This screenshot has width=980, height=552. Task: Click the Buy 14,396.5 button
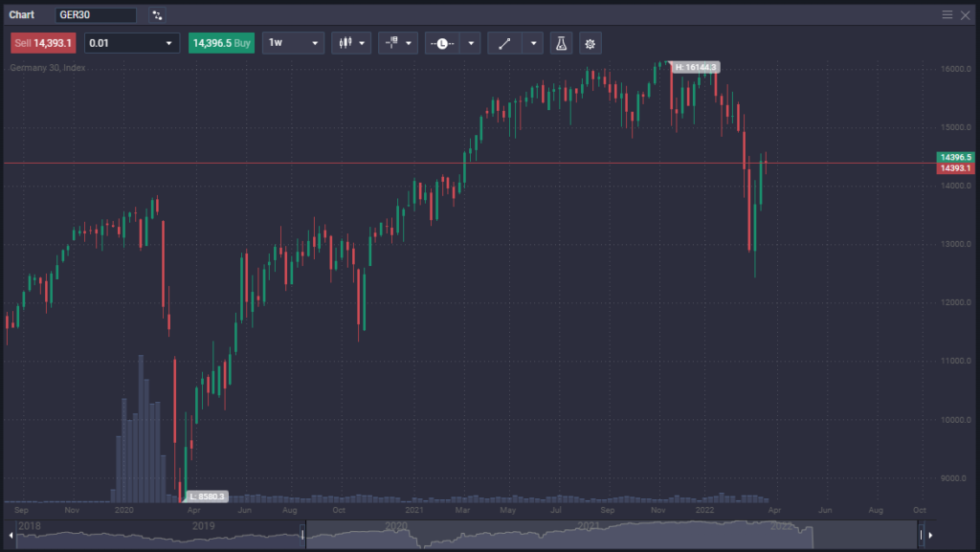(221, 43)
